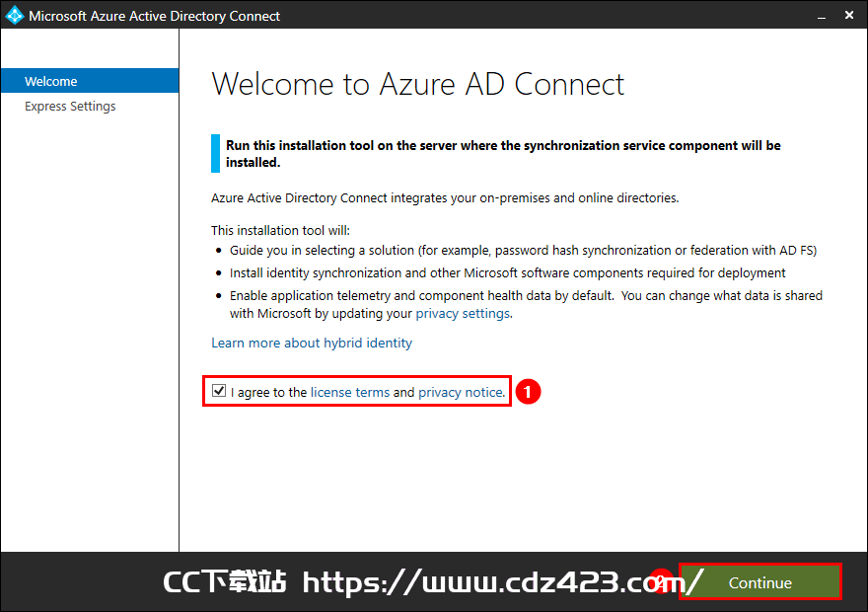Screen dimensions: 868x612
Task: Click the blue info bar marker
Action: point(215,153)
